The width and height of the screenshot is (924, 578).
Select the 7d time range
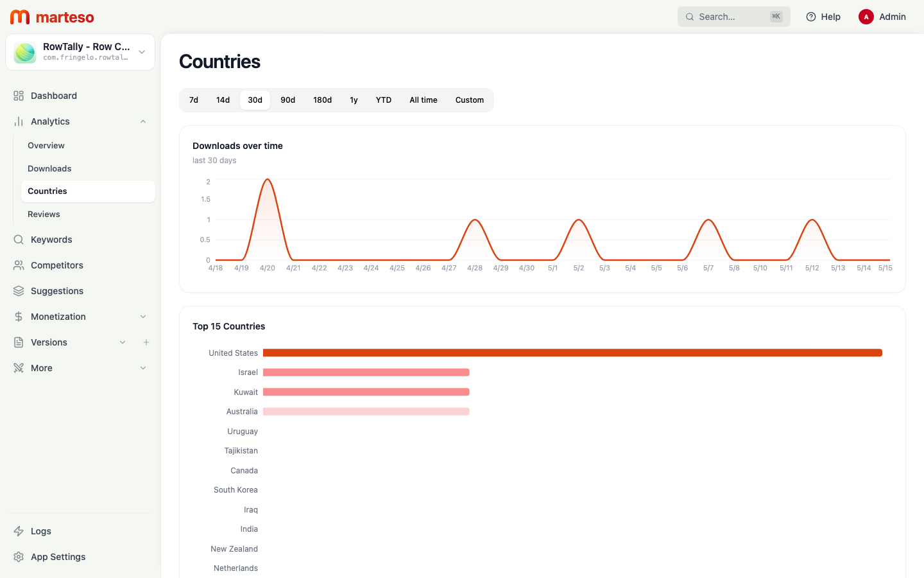click(x=194, y=100)
